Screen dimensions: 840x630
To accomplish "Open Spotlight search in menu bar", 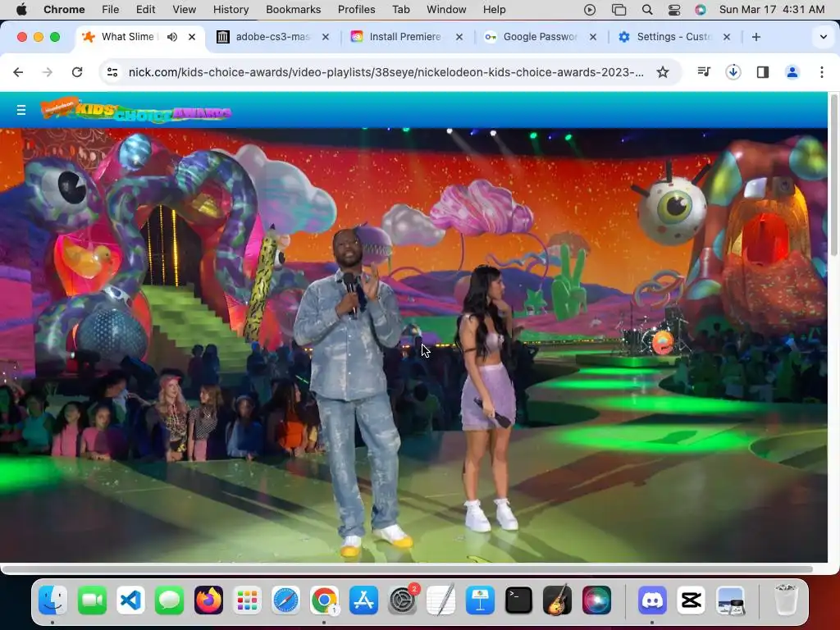I will coord(647,9).
